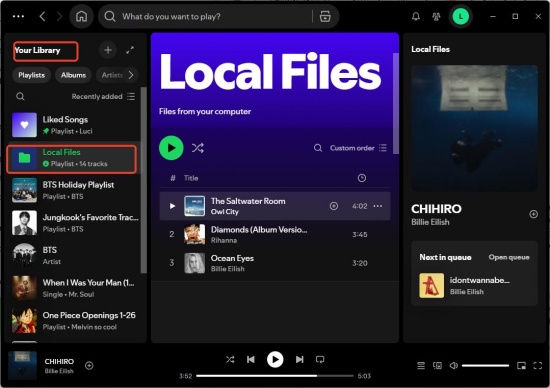Screen dimensions: 550x388
Task: Play idontwannabe... from Next in queue
Action: tap(475, 285)
